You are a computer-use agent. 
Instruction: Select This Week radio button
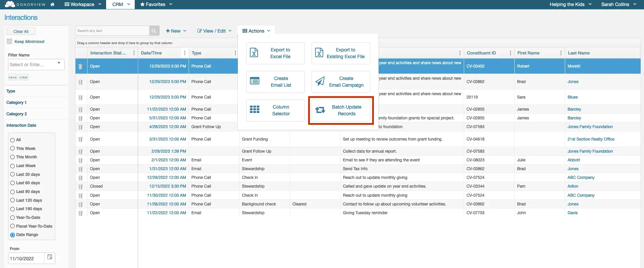12,149
